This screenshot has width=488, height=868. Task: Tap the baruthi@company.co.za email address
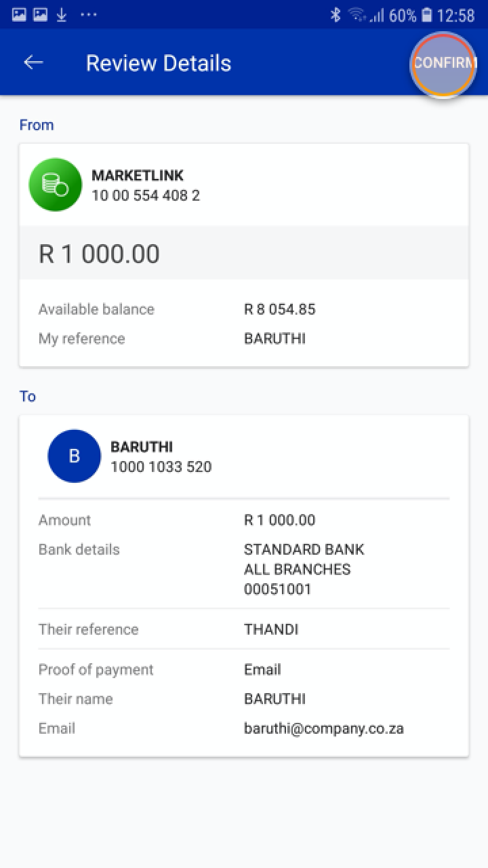pos(323,728)
